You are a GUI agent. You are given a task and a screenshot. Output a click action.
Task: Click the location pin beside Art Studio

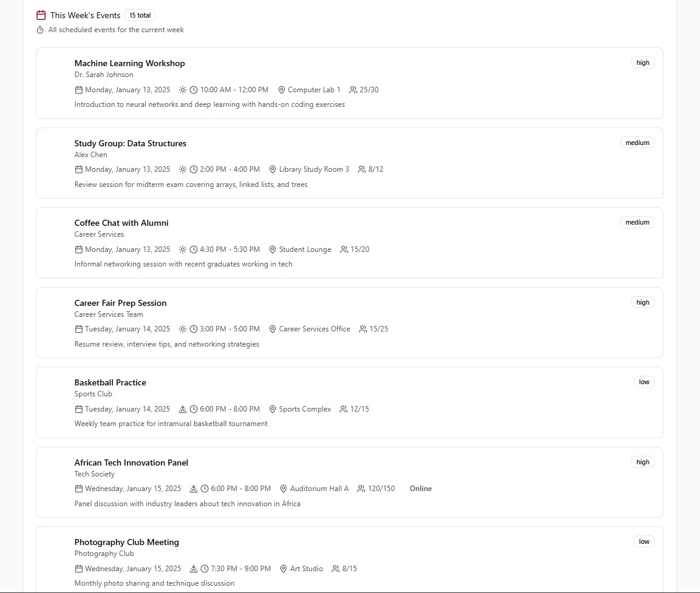tap(284, 569)
